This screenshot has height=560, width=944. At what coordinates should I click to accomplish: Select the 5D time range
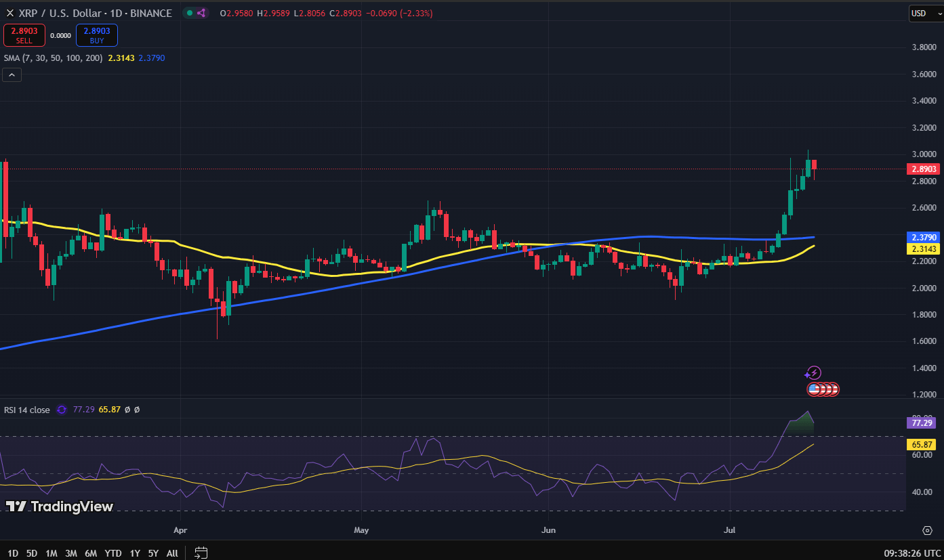32,553
